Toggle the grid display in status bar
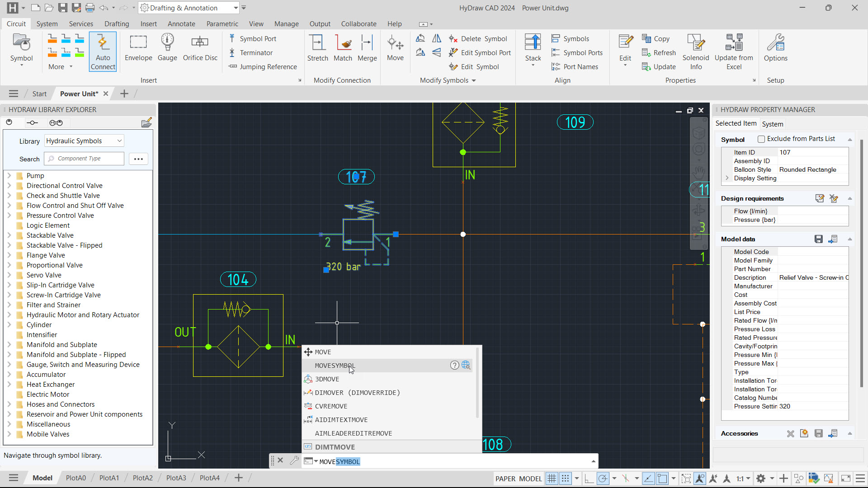The height and width of the screenshot is (488, 868). coord(552,479)
